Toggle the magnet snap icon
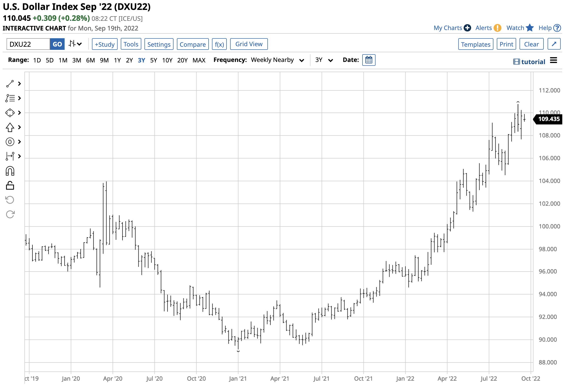The width and height of the screenshot is (573, 392). click(x=10, y=171)
